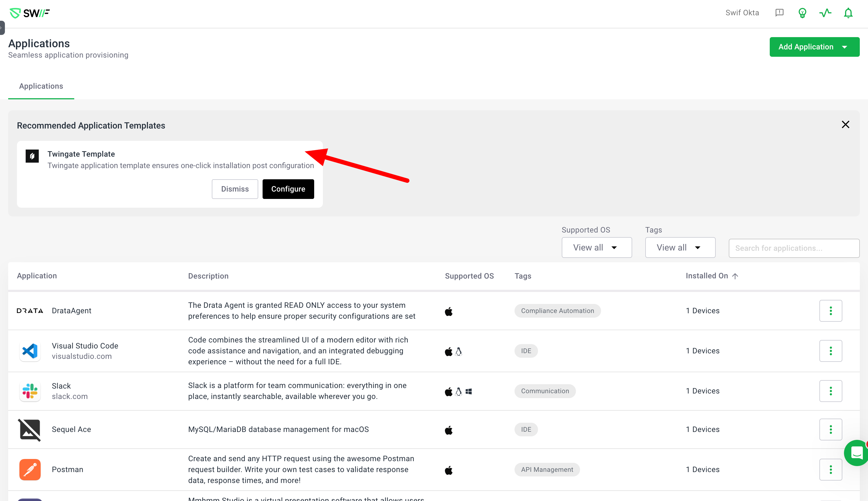Expand the collapsed left sidebar handle
Screen dimensions: 868x501
click(2, 28)
